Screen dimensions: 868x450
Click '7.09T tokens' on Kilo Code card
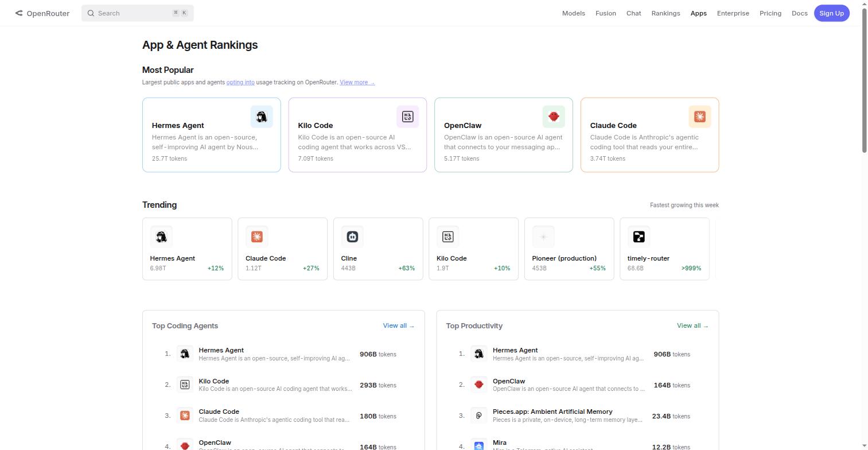pyautogui.click(x=316, y=158)
